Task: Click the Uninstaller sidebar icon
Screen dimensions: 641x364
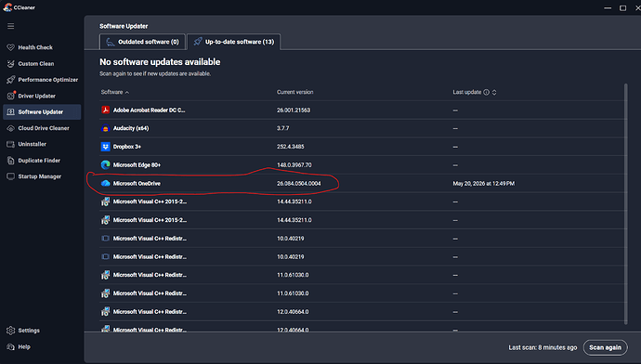Action: 10,144
